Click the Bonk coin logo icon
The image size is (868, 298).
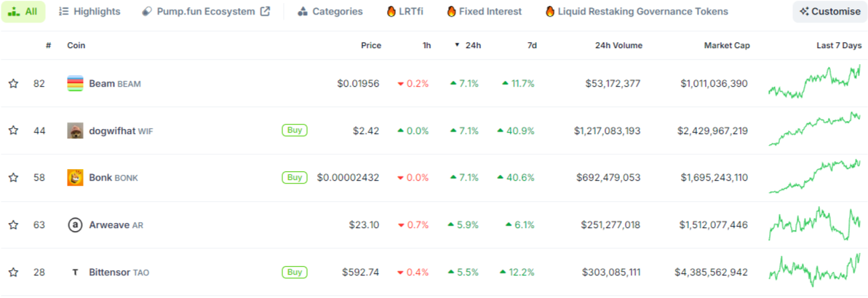[x=75, y=178]
